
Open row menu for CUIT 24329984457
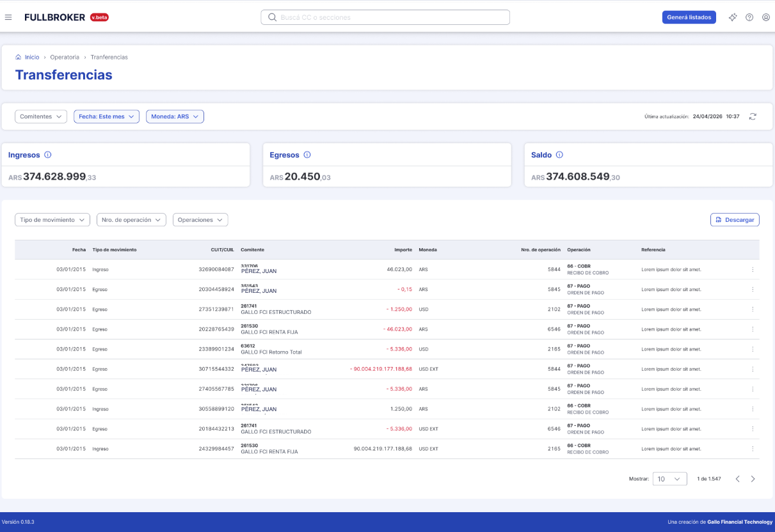753,449
